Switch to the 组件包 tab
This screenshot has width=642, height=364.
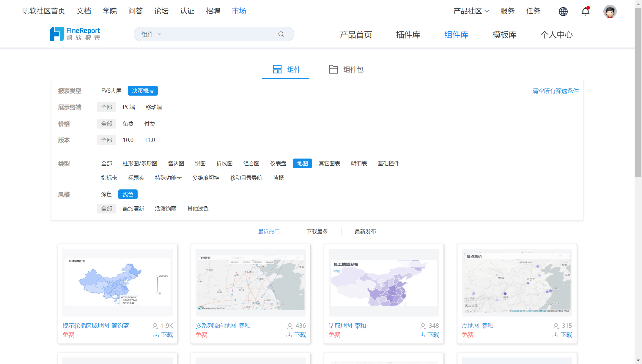[346, 69]
